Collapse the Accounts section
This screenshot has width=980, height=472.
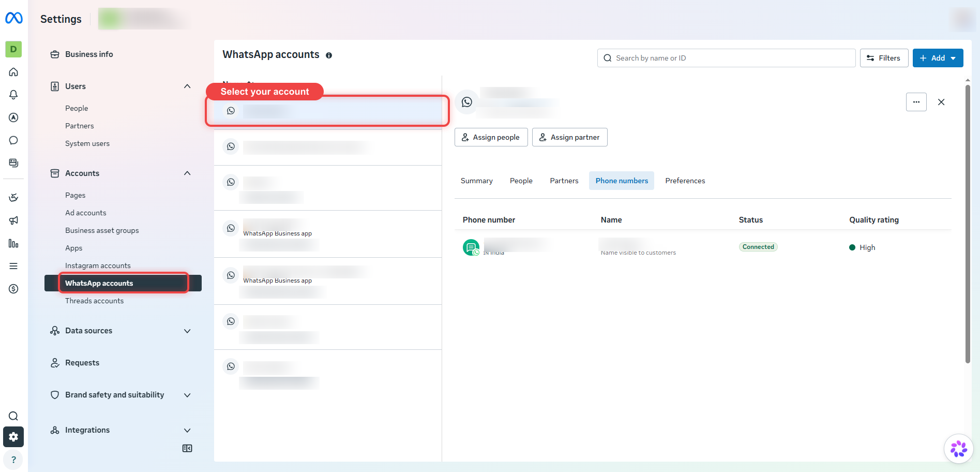coord(187,173)
